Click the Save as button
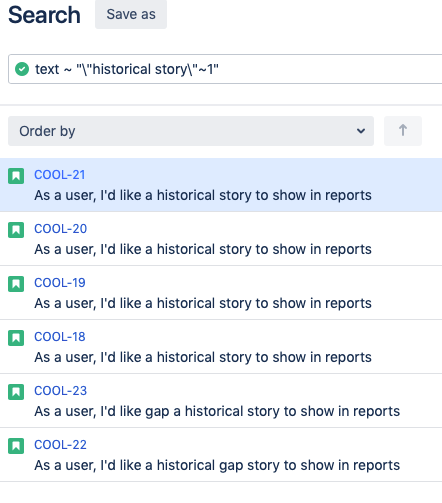 click(x=131, y=14)
